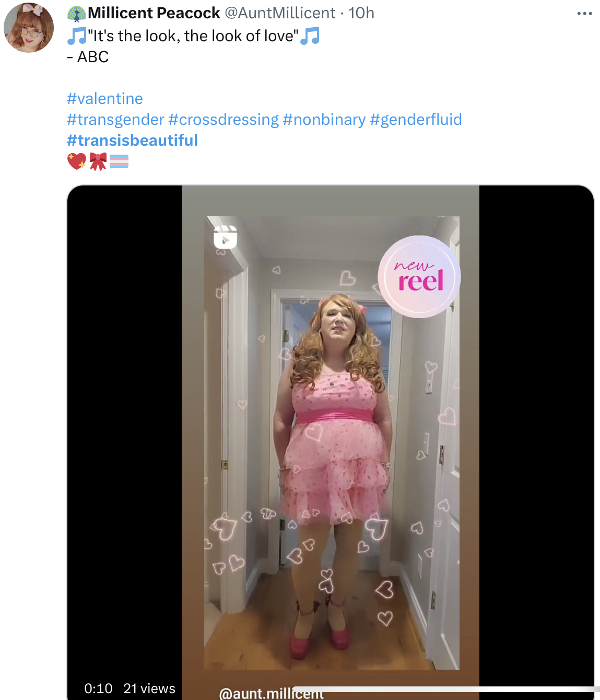Click the 21 views counter

[x=149, y=689]
